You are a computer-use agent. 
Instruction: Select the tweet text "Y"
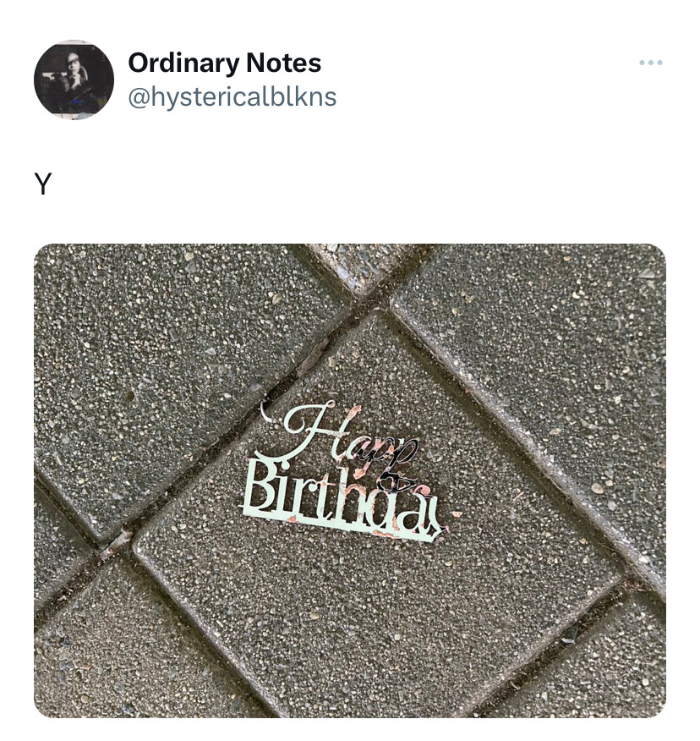coord(42,184)
